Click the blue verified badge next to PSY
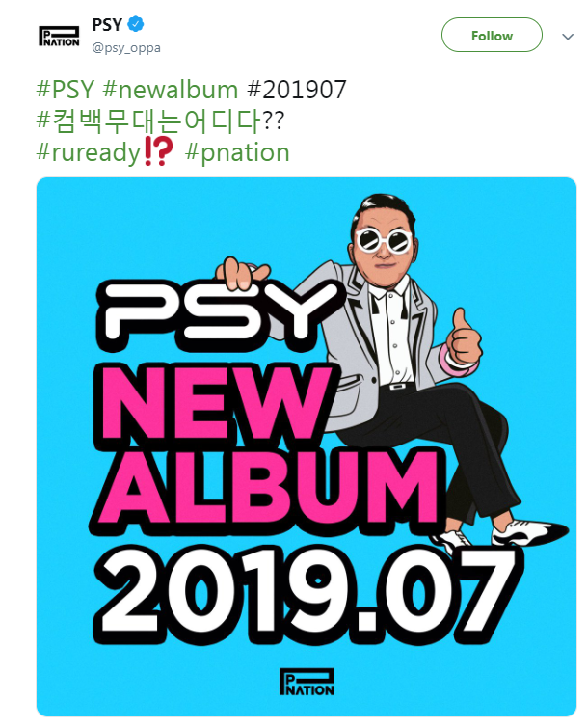 coord(136,24)
